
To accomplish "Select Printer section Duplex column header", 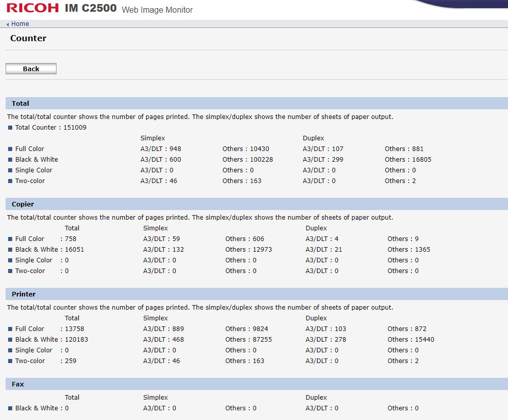I will click(x=316, y=318).
